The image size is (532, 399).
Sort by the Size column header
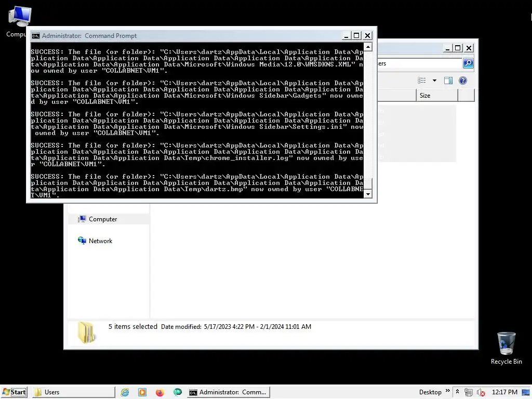437,96
